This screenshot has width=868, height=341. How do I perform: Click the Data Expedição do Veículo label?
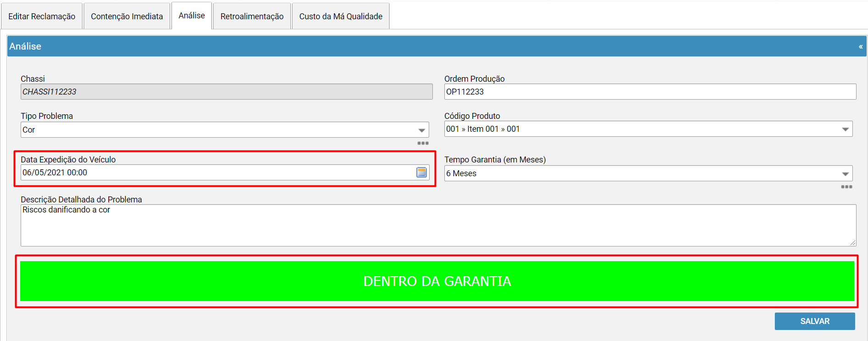point(68,160)
